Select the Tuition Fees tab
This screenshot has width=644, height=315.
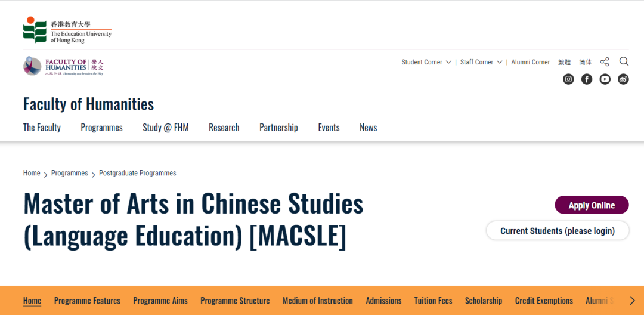[433, 301]
